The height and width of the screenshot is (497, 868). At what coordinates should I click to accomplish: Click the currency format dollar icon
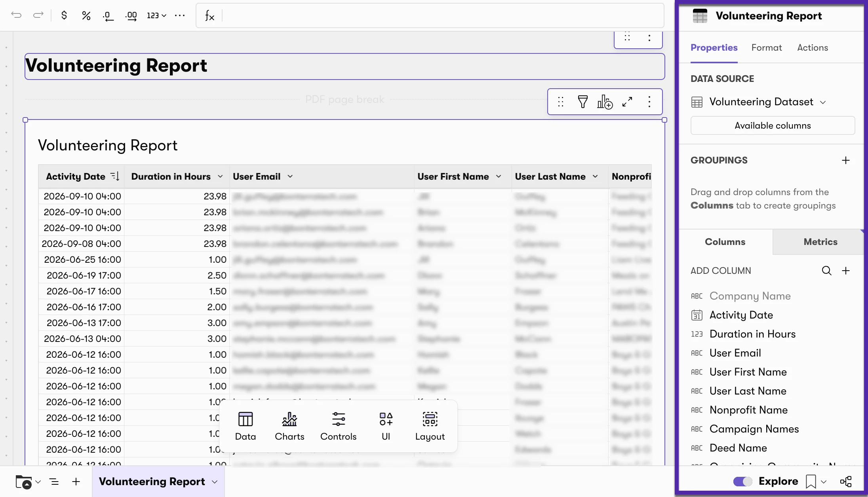[64, 15]
